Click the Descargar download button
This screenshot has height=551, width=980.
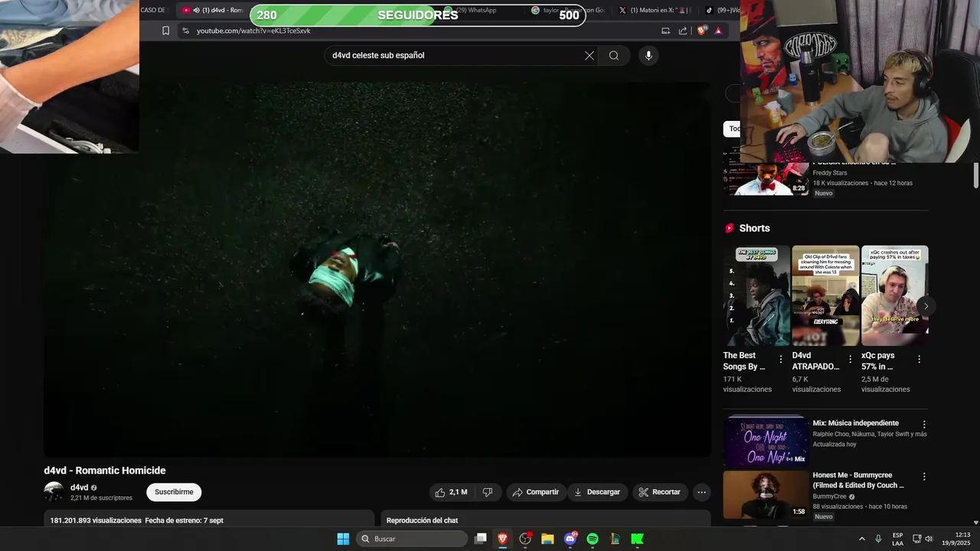tap(596, 492)
